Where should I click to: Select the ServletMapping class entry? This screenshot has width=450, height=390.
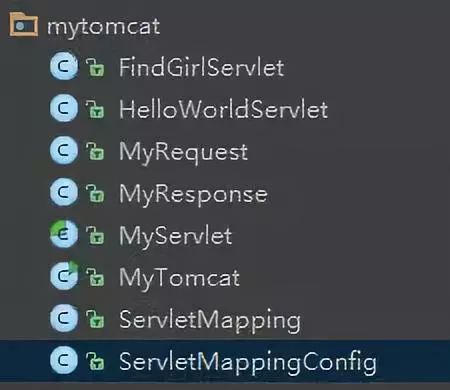(210, 321)
